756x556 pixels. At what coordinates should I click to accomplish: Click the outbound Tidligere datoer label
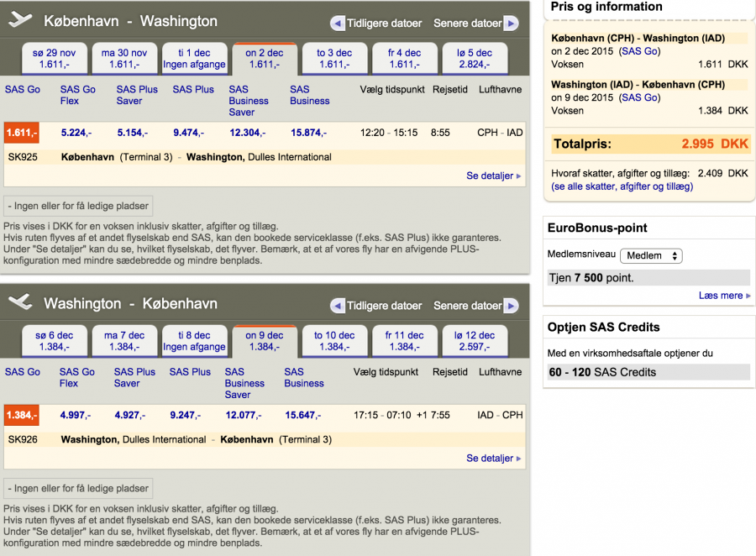[x=384, y=24]
